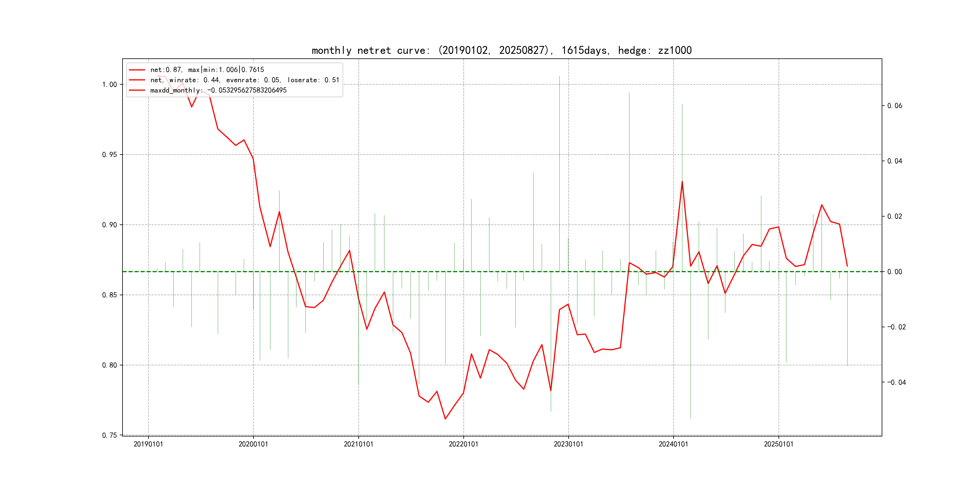Viewport: 980px width, 490px height.
Task: Click the 20220101 x-axis tick label
Action: pos(463,444)
